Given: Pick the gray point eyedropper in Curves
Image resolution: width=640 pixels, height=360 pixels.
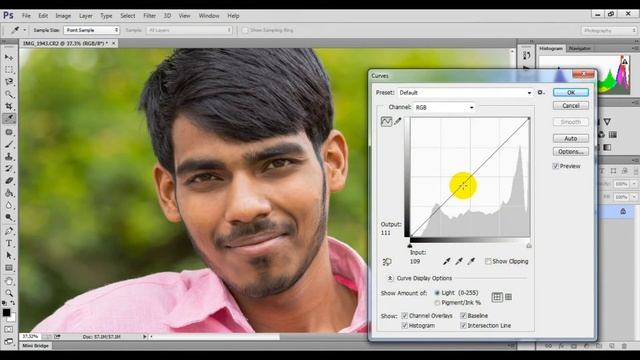Looking at the screenshot, I should (459, 261).
